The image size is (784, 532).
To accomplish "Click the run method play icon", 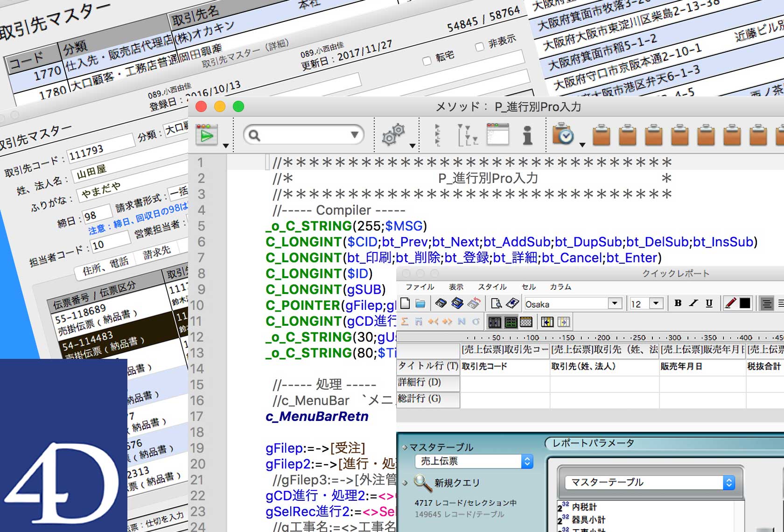I will (207, 135).
